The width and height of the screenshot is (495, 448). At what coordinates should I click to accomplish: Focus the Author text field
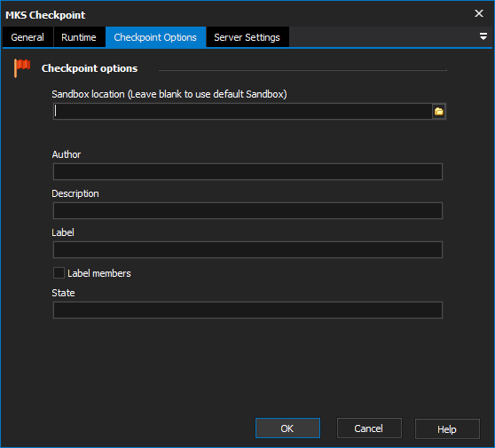[247, 172]
